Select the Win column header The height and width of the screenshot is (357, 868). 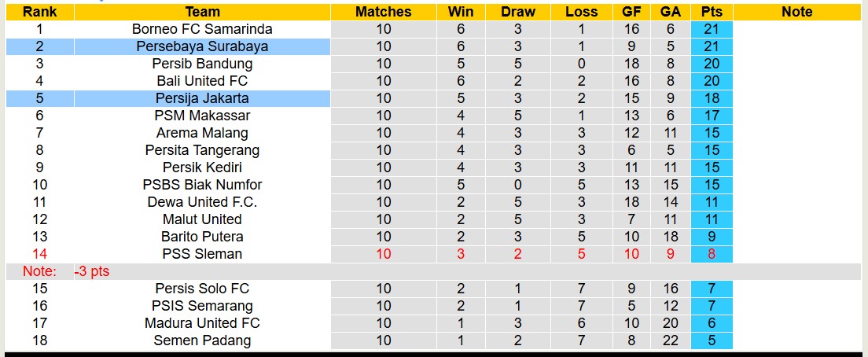[461, 12]
